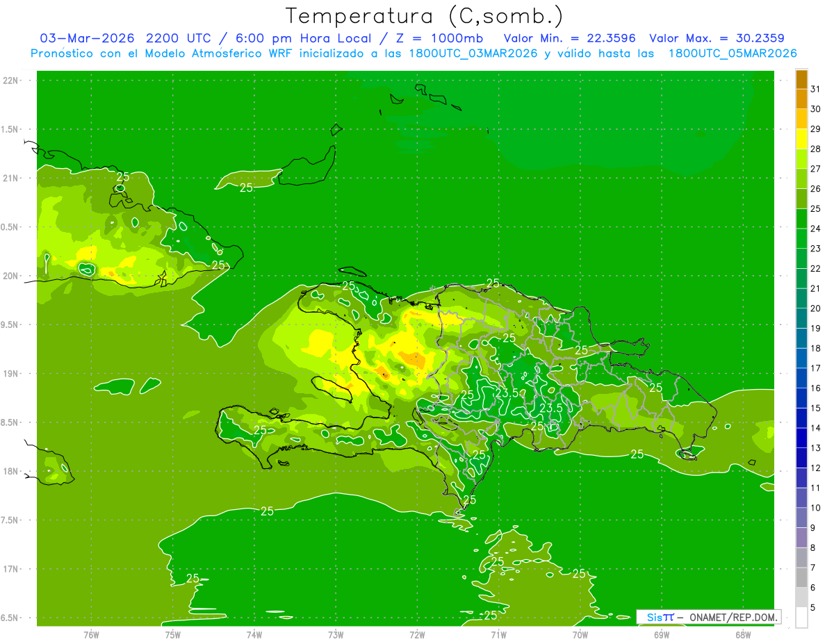Click the yellow legend swatch between 28 and 29
The image size is (834, 644).
(x=801, y=139)
